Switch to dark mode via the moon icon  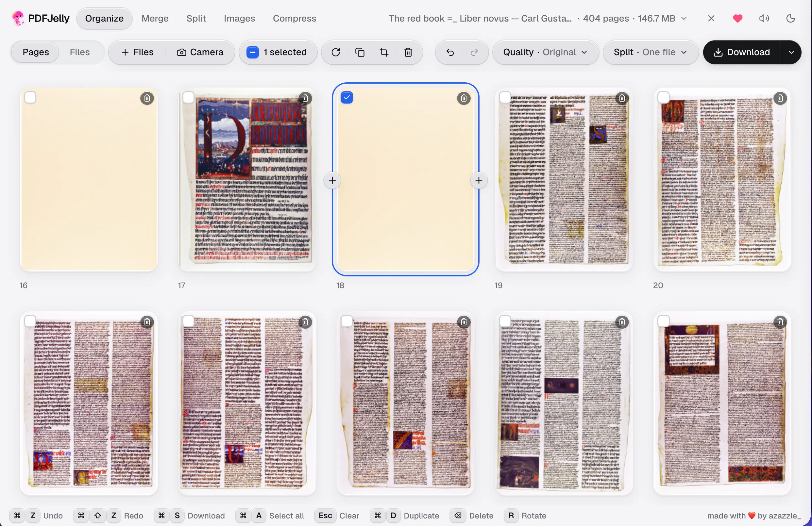click(x=791, y=18)
